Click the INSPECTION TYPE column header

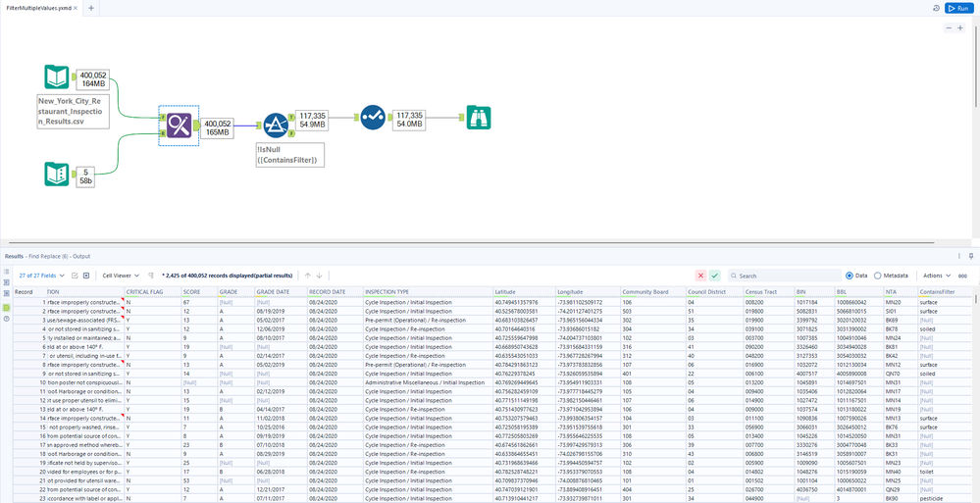tap(428, 292)
